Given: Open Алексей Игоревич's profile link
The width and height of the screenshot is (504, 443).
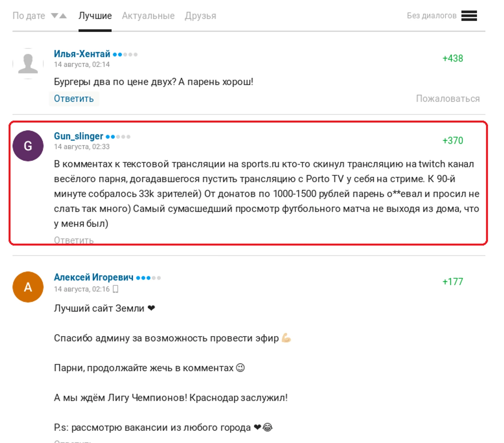Looking at the screenshot, I should point(94,277).
